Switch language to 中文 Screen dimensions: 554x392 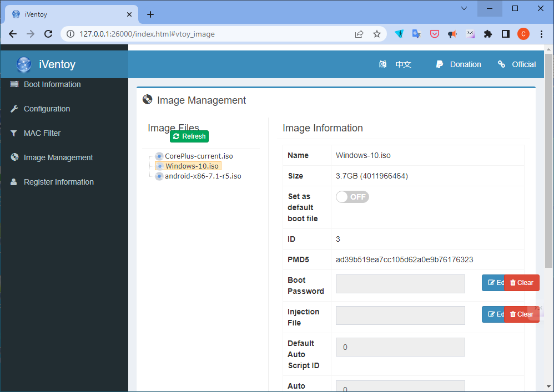pyautogui.click(x=403, y=64)
